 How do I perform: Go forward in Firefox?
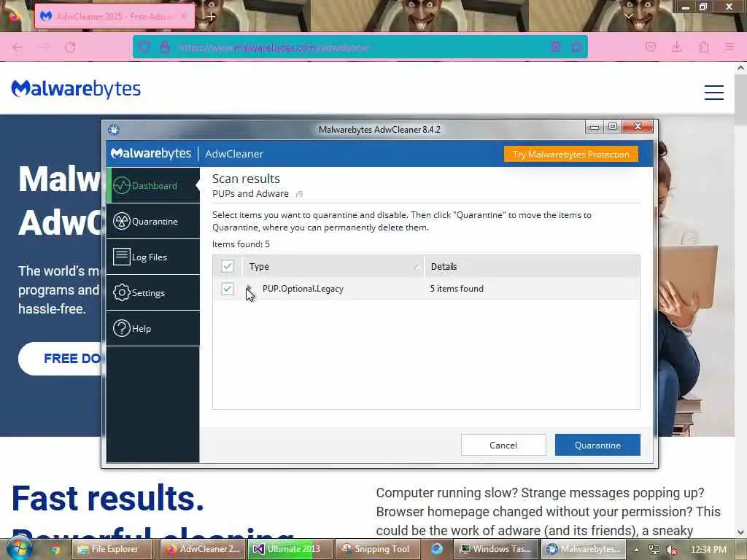[44, 47]
